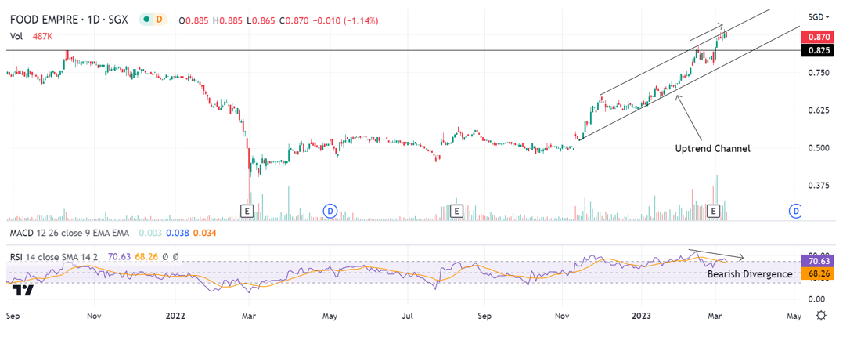The height and width of the screenshot is (344, 868).
Task: Select the MACD indicator legend
Action: coord(69,234)
